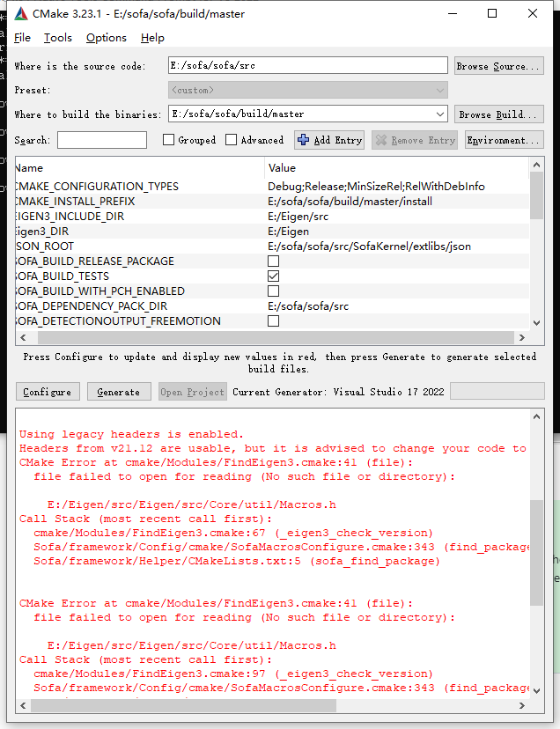Image resolution: width=560 pixels, height=729 pixels.
Task: Open the Options menu
Action: [x=107, y=38]
